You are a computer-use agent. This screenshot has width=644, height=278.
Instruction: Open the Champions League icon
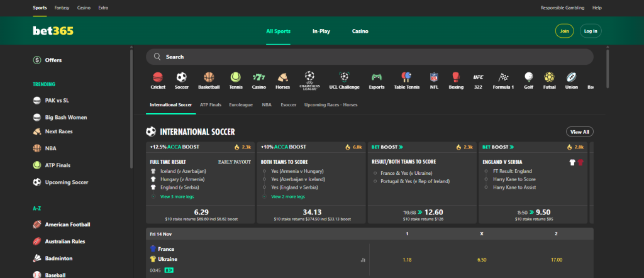pos(309,81)
